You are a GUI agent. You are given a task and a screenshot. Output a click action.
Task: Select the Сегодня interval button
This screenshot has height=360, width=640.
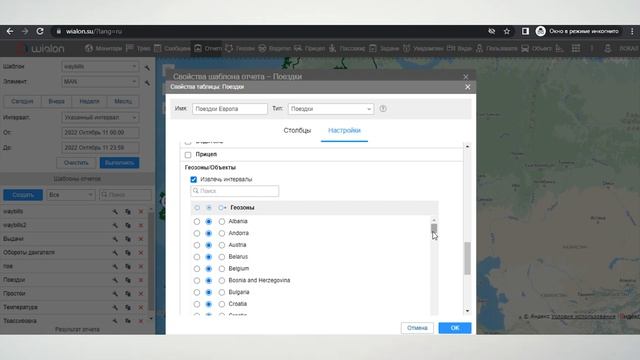pos(22,101)
